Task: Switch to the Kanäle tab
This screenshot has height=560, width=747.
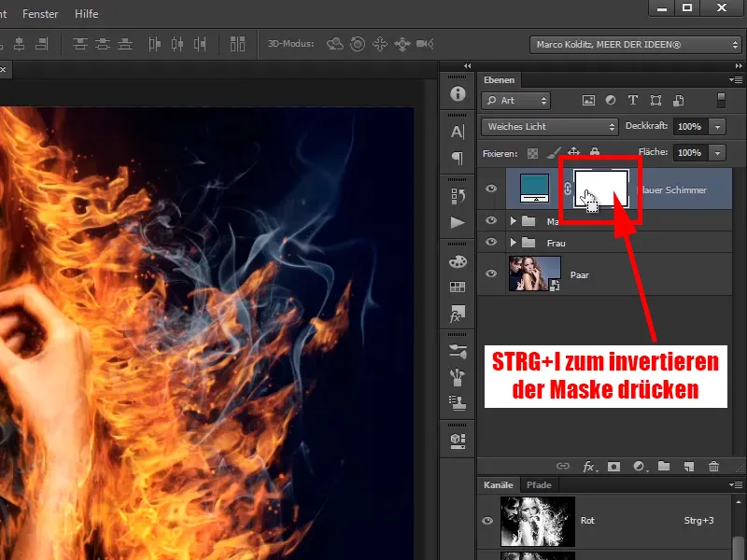Action: click(x=499, y=485)
